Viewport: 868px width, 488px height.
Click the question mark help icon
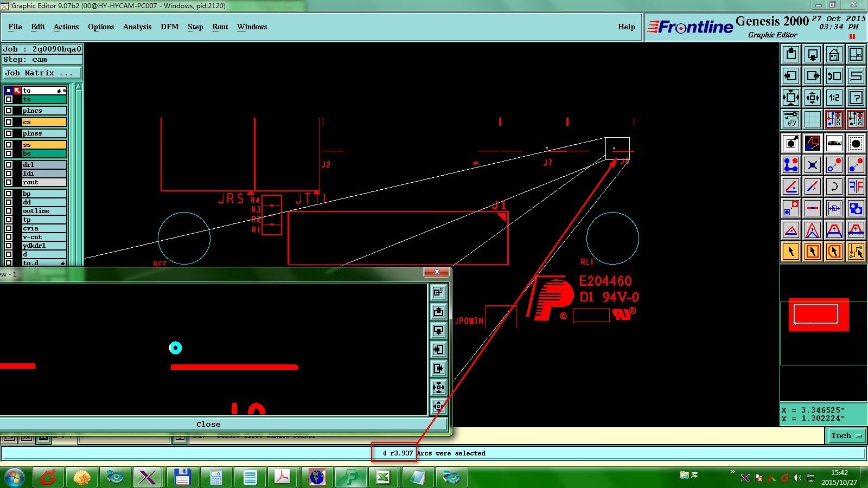click(856, 98)
